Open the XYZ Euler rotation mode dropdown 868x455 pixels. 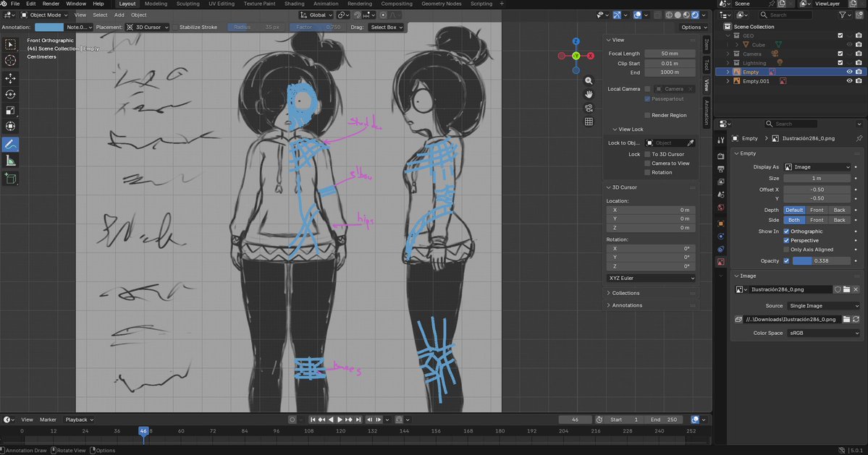[651, 278]
